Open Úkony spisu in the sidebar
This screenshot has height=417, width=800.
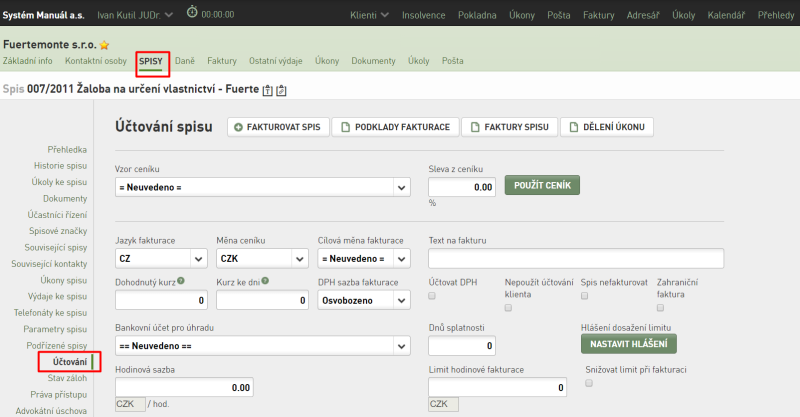(64, 280)
